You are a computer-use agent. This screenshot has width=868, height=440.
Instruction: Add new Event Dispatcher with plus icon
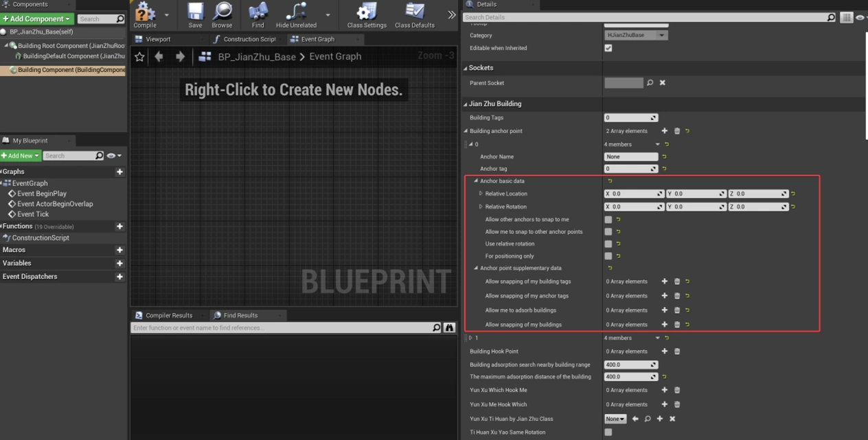pos(119,277)
